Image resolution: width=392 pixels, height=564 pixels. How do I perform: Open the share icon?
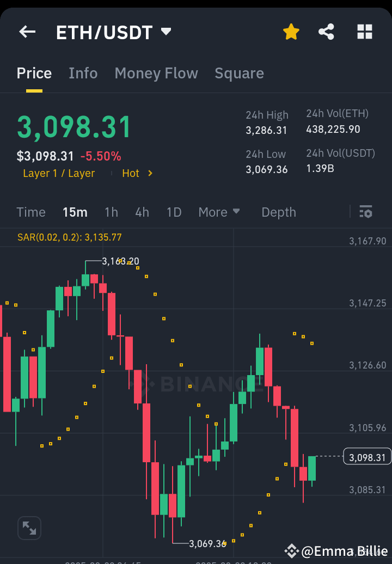pos(327,32)
